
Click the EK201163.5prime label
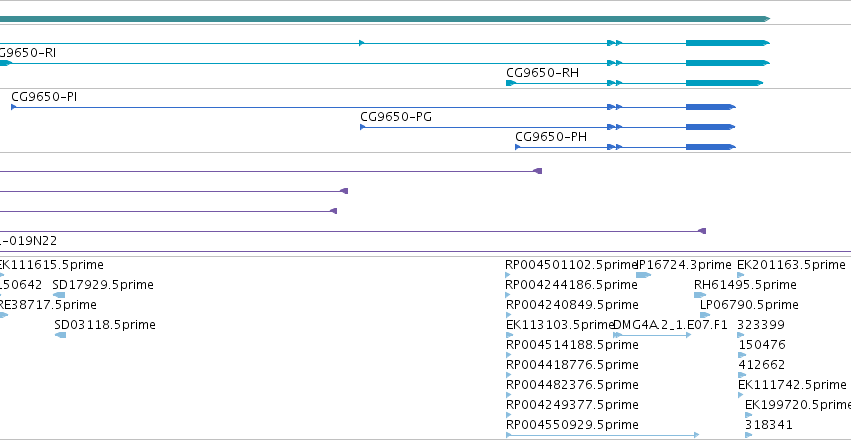click(791, 265)
